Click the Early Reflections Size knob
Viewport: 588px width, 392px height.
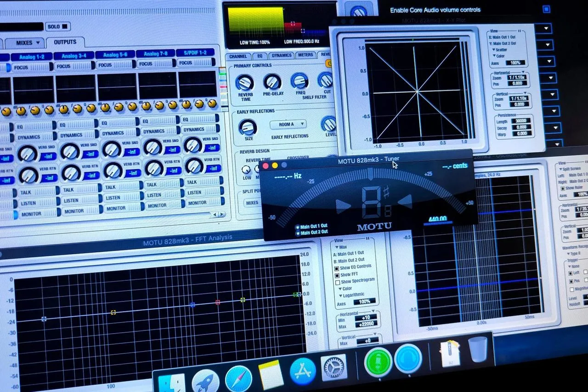click(248, 127)
